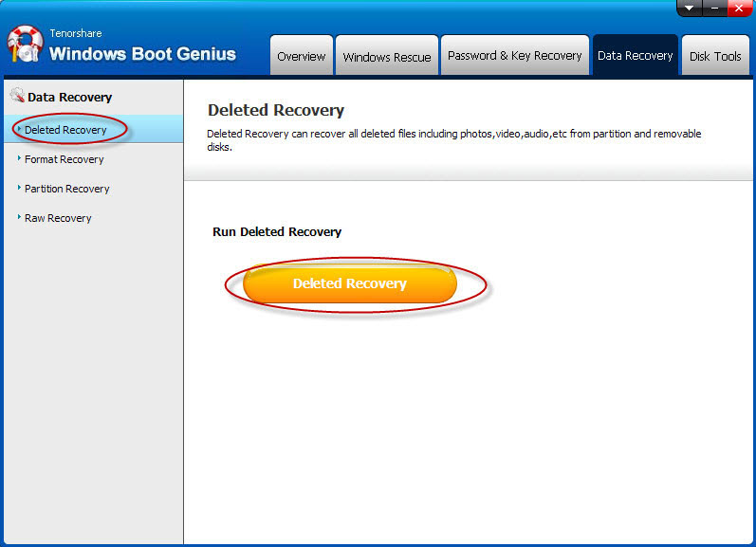Go to Password & Key Recovery tab

point(514,56)
